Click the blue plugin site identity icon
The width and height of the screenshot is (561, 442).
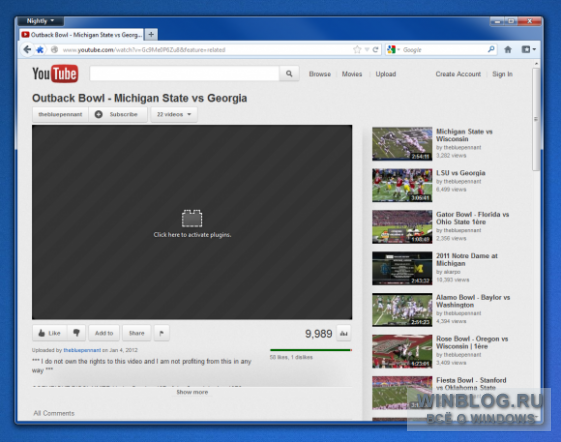(x=40, y=50)
